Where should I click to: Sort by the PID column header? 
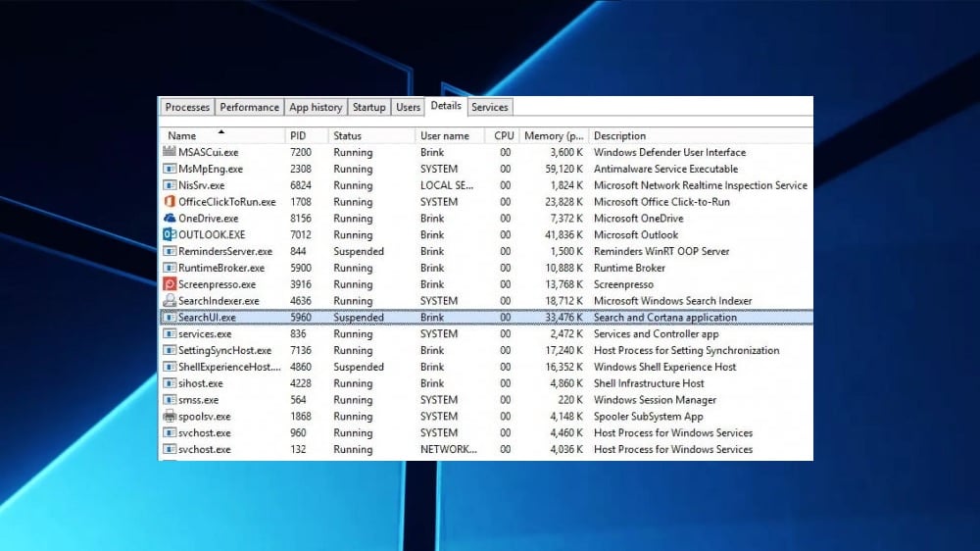click(x=307, y=135)
